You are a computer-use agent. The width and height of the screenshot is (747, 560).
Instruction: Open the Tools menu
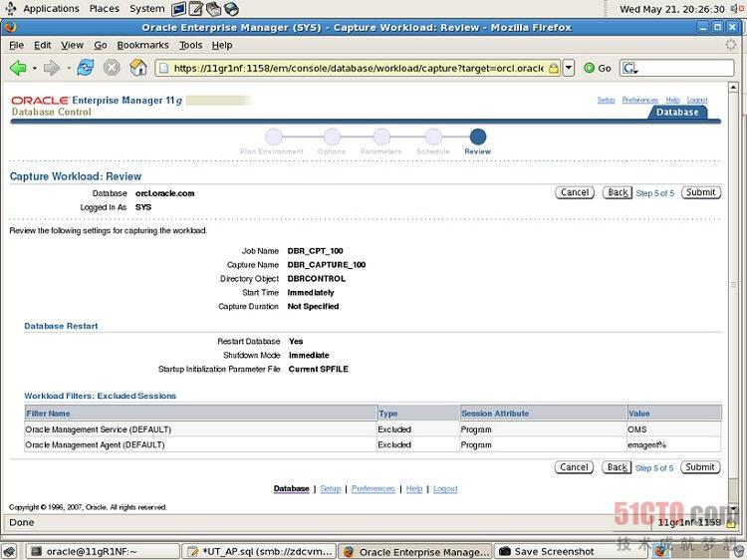point(190,45)
